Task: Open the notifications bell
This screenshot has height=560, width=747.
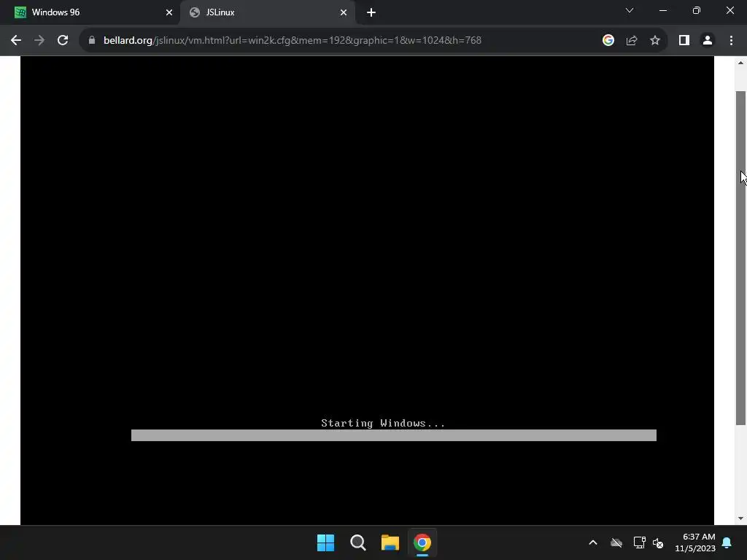Action: 727,542
